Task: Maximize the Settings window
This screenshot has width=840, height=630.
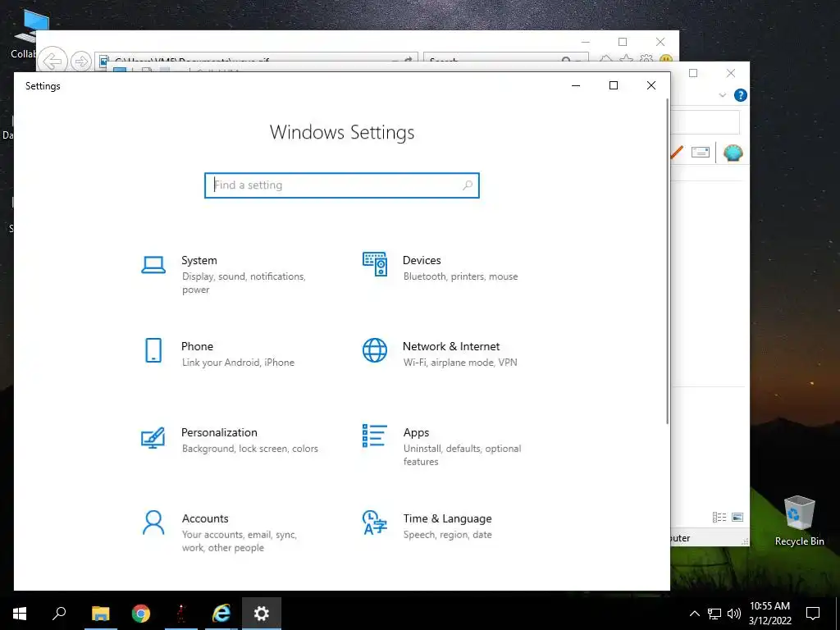Action: (x=614, y=85)
